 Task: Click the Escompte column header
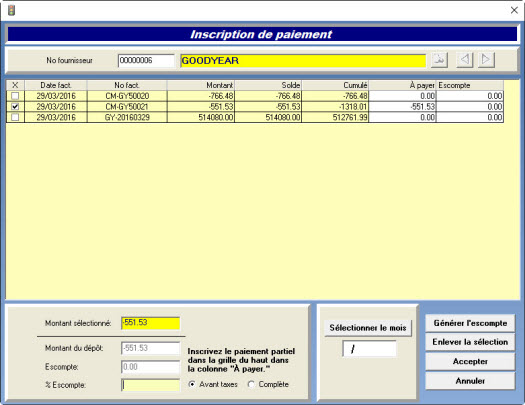[470, 85]
